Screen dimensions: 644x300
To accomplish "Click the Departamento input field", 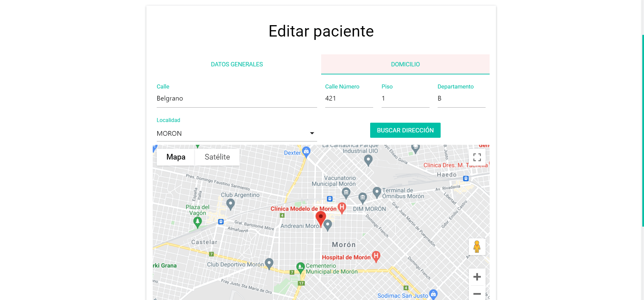I will click(461, 99).
